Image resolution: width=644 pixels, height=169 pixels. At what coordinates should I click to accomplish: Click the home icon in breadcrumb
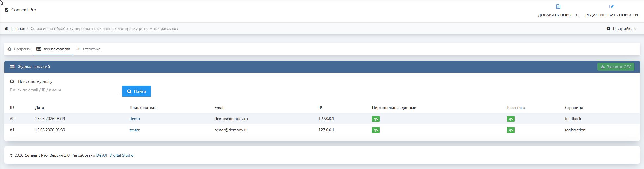[x=6, y=28]
